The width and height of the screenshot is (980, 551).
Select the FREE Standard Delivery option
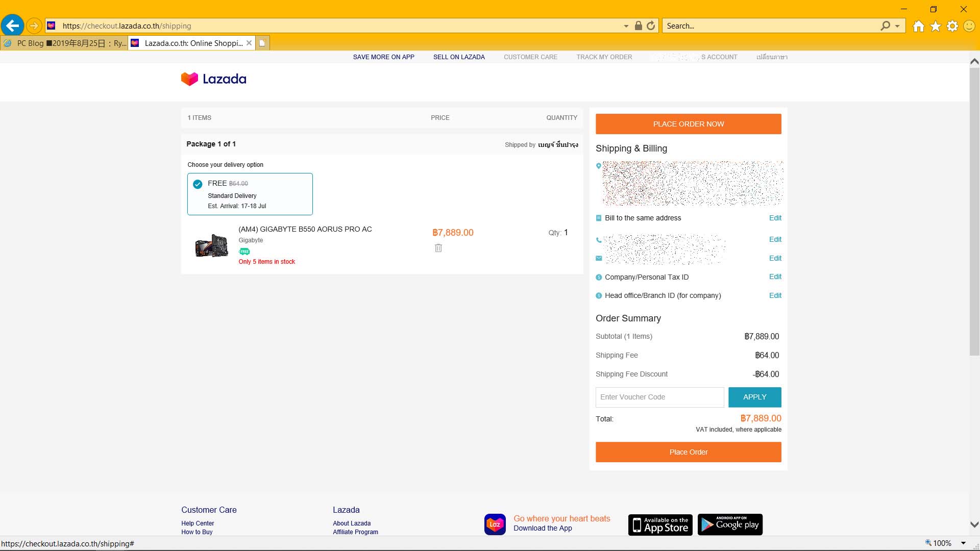[x=250, y=194]
